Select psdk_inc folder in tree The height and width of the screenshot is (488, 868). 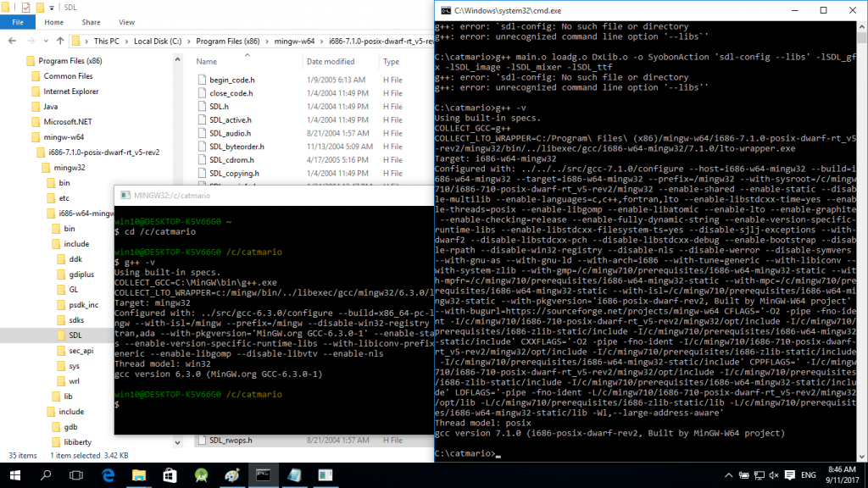[x=84, y=305]
